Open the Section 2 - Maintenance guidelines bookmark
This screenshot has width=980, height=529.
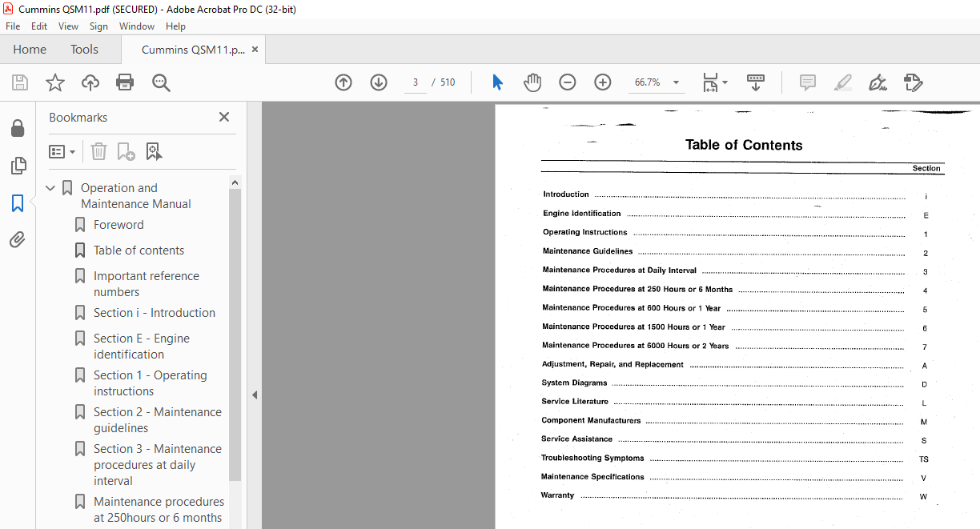158,420
